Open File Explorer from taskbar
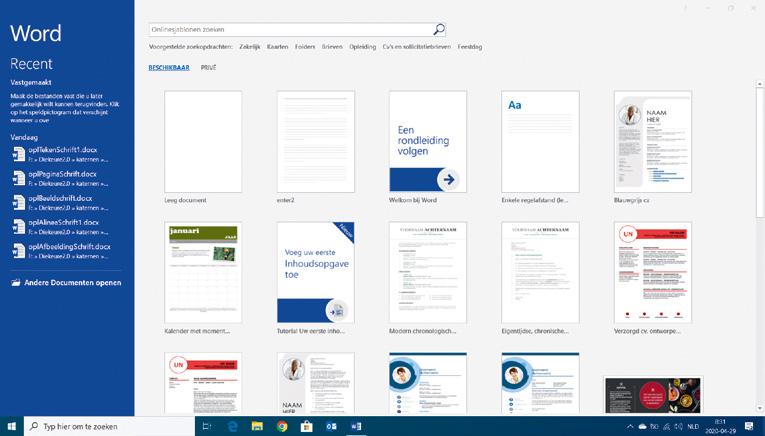The height and width of the screenshot is (436, 765). (x=257, y=426)
